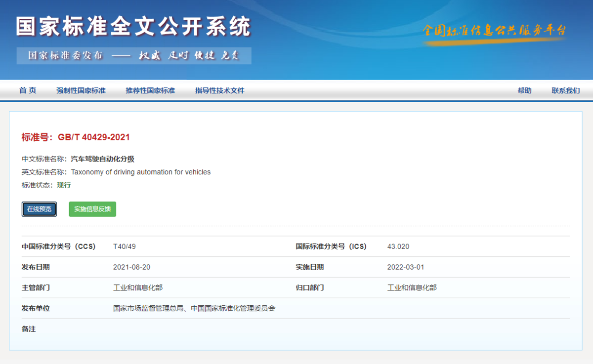
Task: Click the 国家标准委发布 slogan banner
Action: coord(134,55)
